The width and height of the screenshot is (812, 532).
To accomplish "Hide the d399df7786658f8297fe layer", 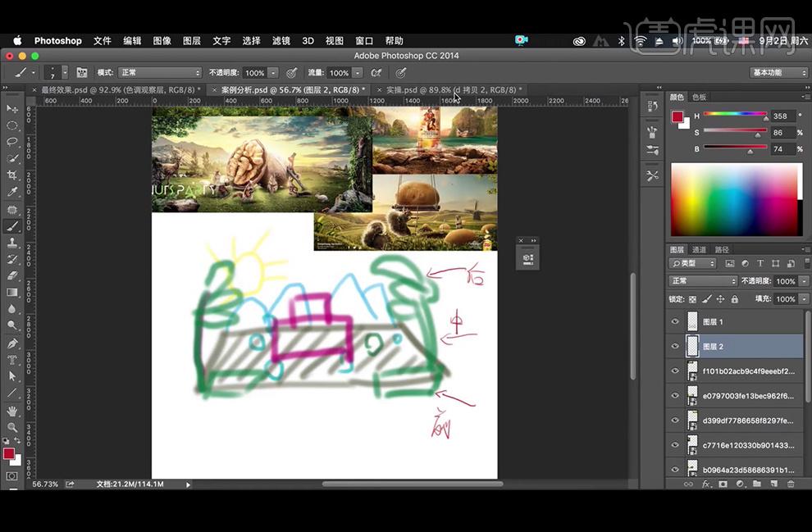I will 675,421.
